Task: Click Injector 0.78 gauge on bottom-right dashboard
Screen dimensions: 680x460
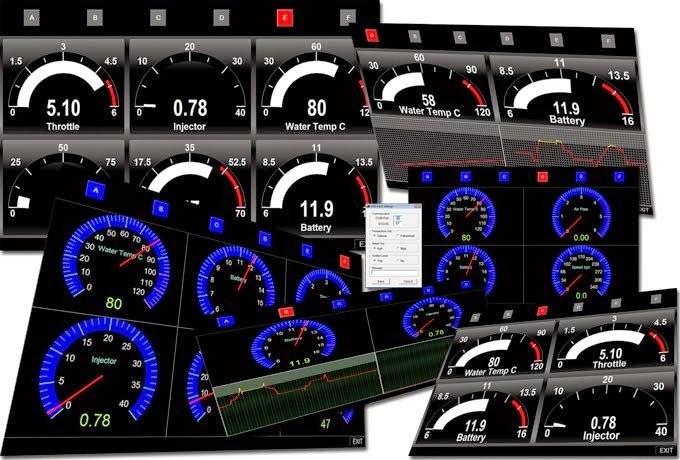Action: 605,410
